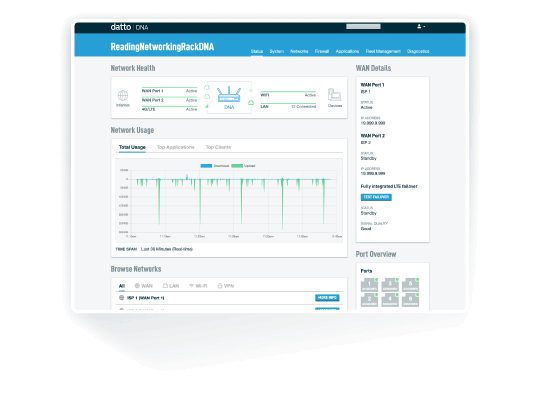540x405 pixels.
Task: Open the Applications tab
Action: coord(347,51)
